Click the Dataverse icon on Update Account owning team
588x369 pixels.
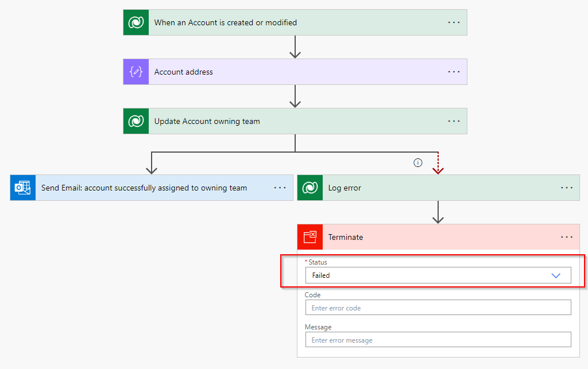[x=136, y=121]
